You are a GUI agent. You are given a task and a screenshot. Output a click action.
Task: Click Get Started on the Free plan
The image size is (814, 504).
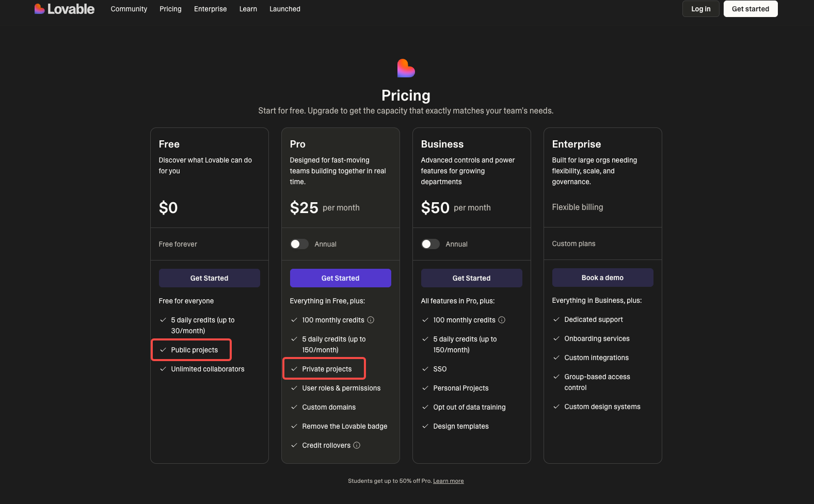click(x=210, y=278)
